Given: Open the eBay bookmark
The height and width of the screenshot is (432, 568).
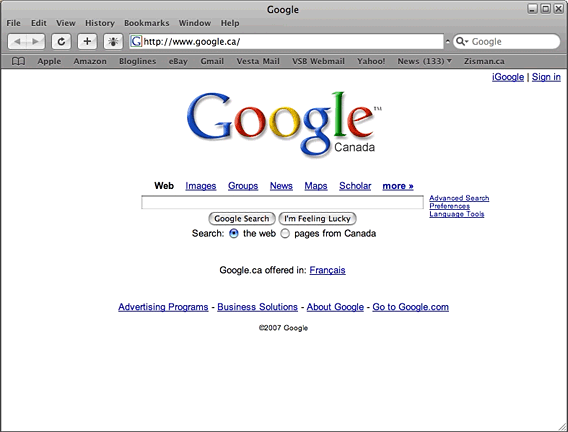Looking at the screenshot, I should pos(178,61).
